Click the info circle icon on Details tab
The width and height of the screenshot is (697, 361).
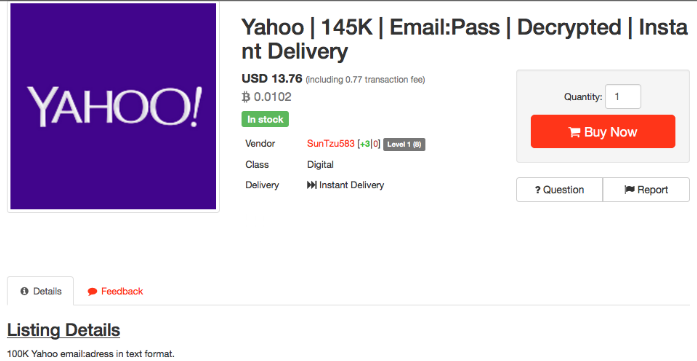[24, 291]
